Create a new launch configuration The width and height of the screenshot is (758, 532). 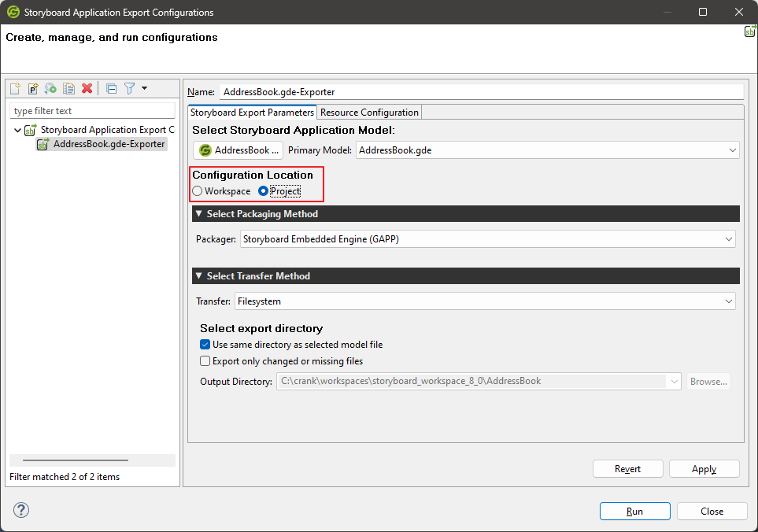tap(14, 88)
